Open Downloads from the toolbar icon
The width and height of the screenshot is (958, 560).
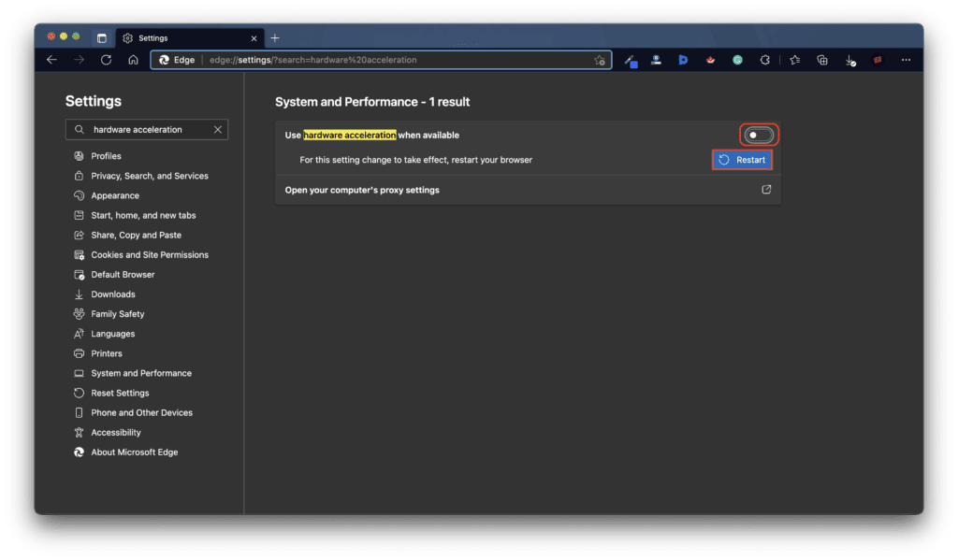pos(849,59)
